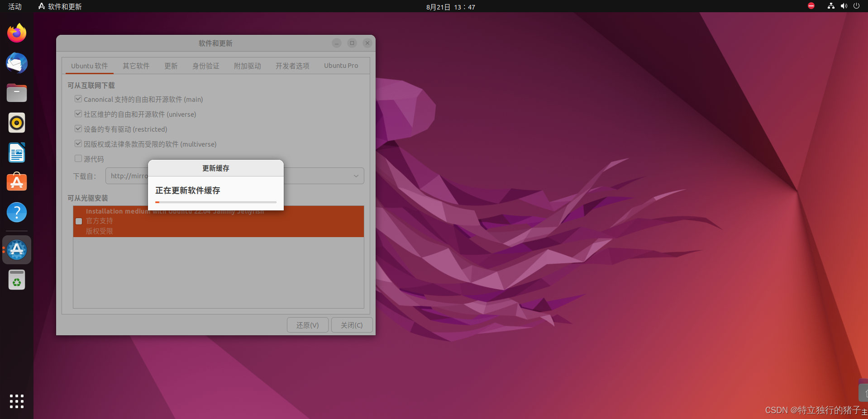Click the 正在更新软件缓存 message
This screenshot has height=419, width=868.
point(188,190)
